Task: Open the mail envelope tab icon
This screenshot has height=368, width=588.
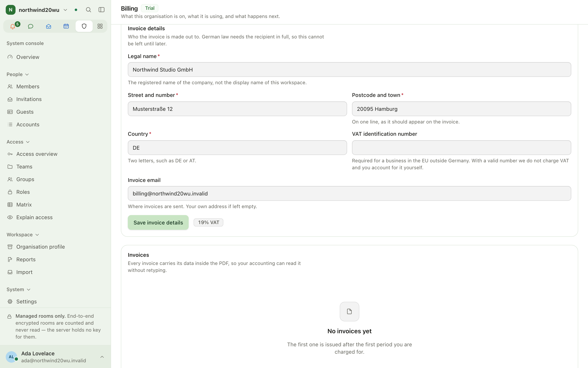Action: pyautogui.click(x=48, y=26)
